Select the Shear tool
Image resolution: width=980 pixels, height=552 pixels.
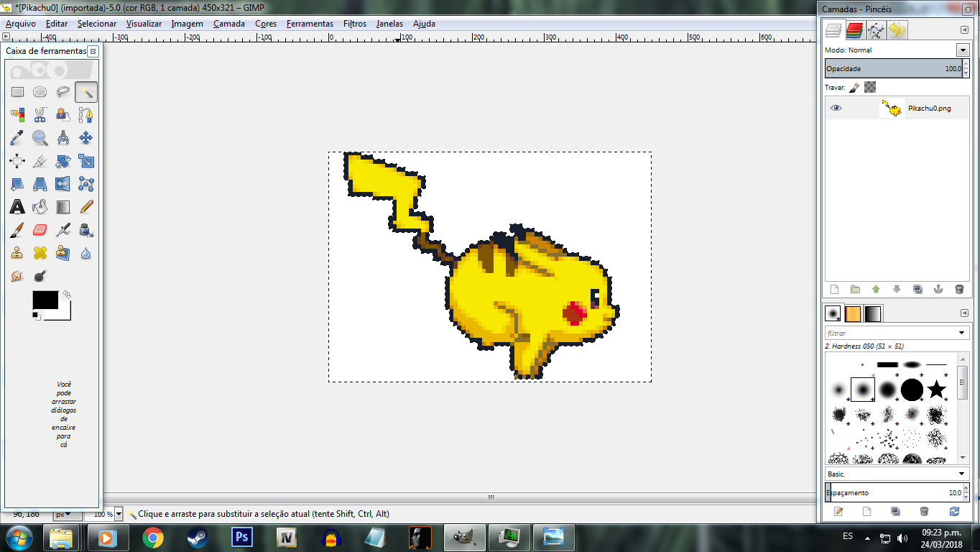pos(17,184)
